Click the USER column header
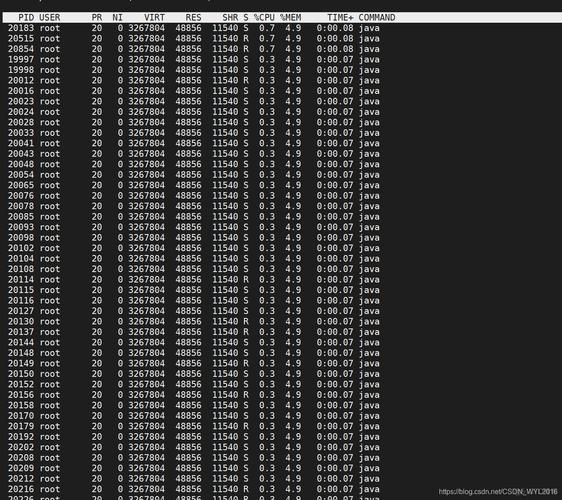 pos(50,18)
